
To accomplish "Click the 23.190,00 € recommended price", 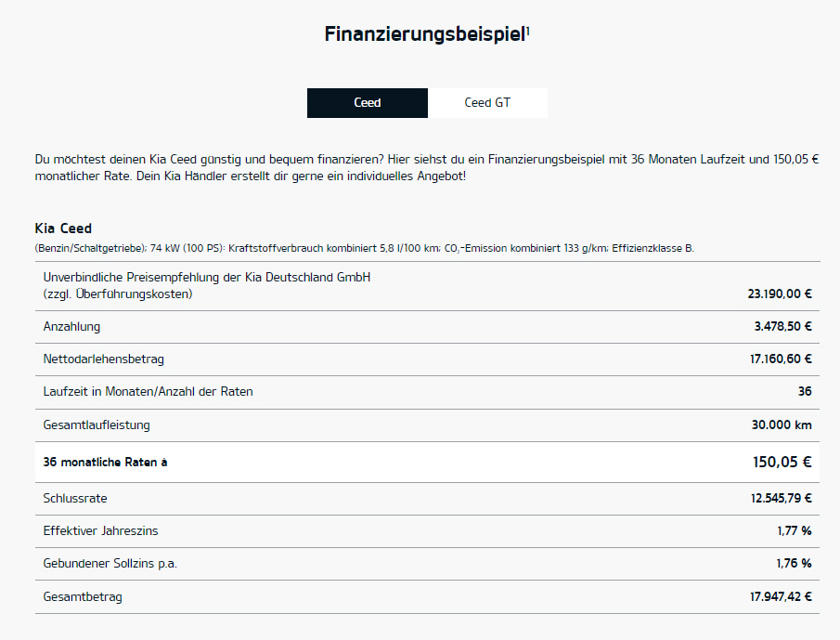I will tap(780, 294).
